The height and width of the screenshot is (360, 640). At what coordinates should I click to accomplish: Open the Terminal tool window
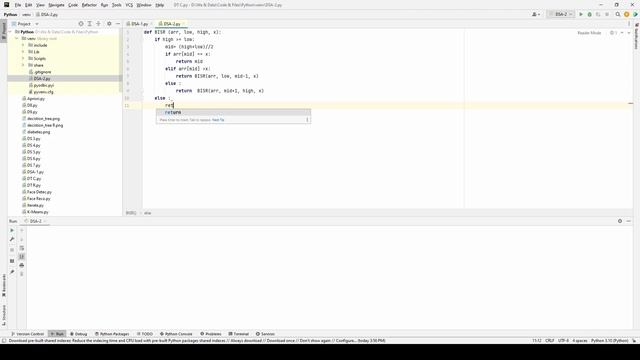click(238, 334)
